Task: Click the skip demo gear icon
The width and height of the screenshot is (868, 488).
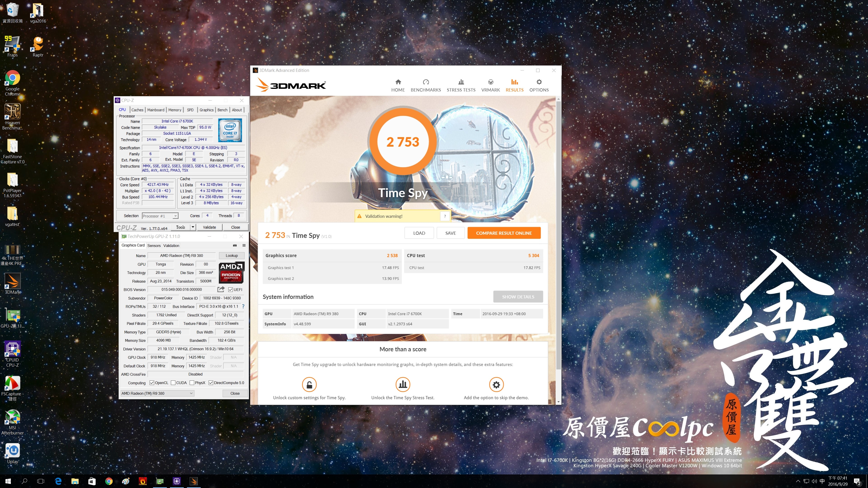Action: (496, 385)
